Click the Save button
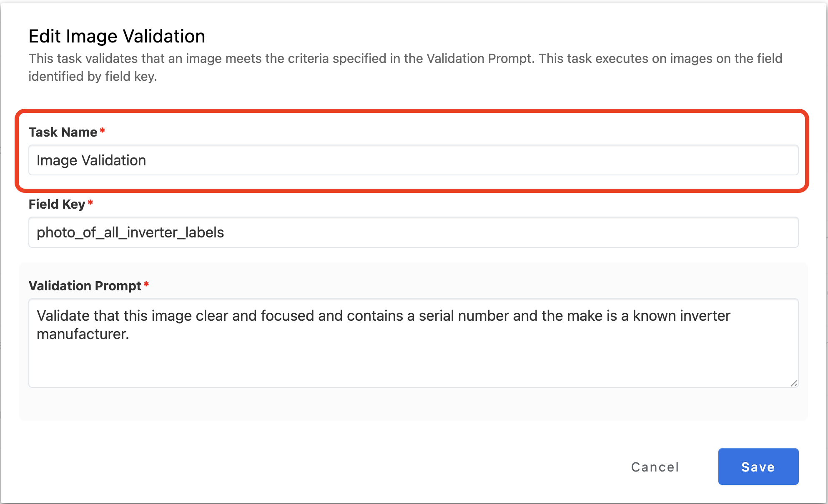Image resolution: width=828 pixels, height=504 pixels. coord(758,467)
